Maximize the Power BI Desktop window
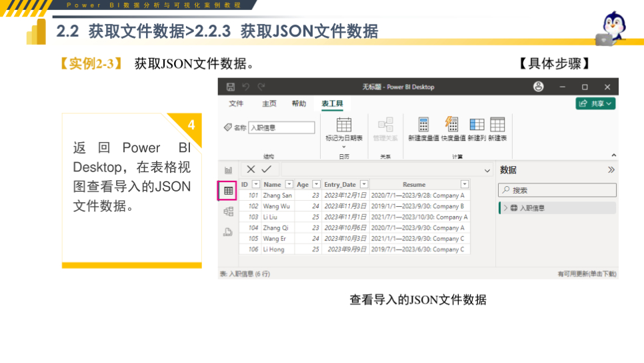Screen dimensions: 644x363 (x=585, y=87)
